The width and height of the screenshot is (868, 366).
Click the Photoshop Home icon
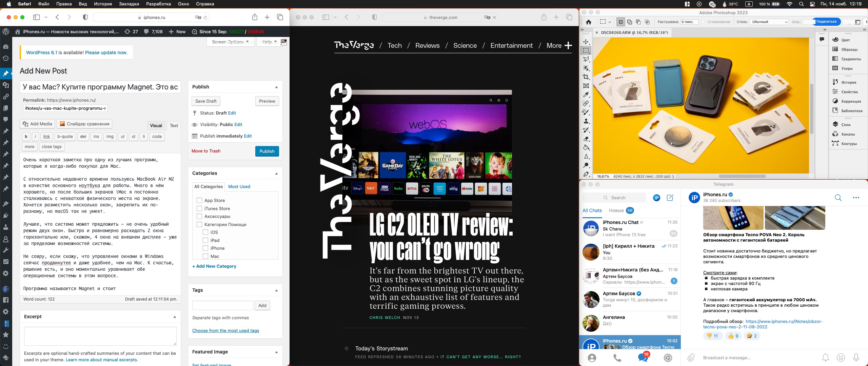[x=589, y=22]
